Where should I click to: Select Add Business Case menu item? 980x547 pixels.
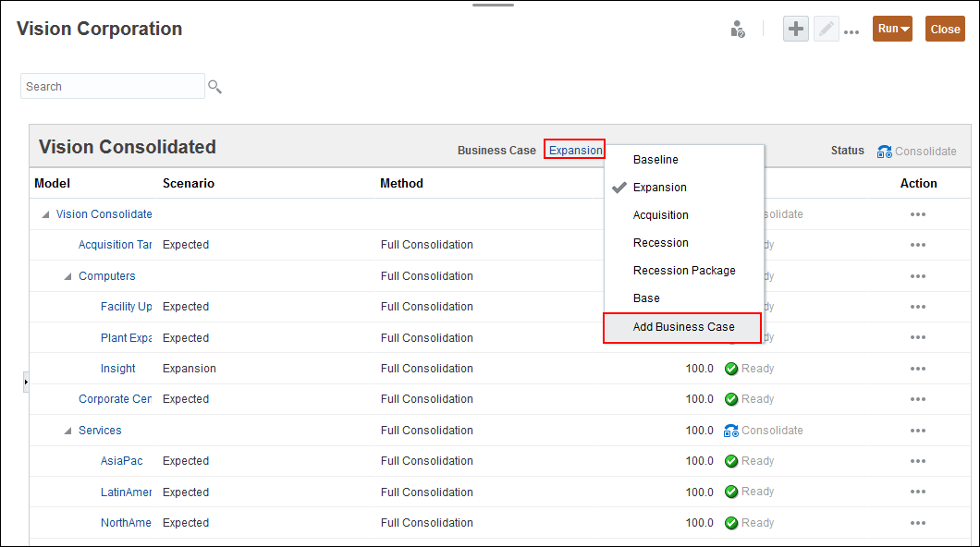point(683,327)
